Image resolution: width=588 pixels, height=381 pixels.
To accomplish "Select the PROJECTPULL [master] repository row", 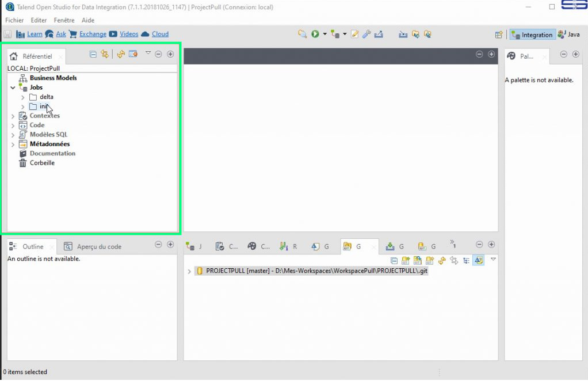I will [312, 270].
